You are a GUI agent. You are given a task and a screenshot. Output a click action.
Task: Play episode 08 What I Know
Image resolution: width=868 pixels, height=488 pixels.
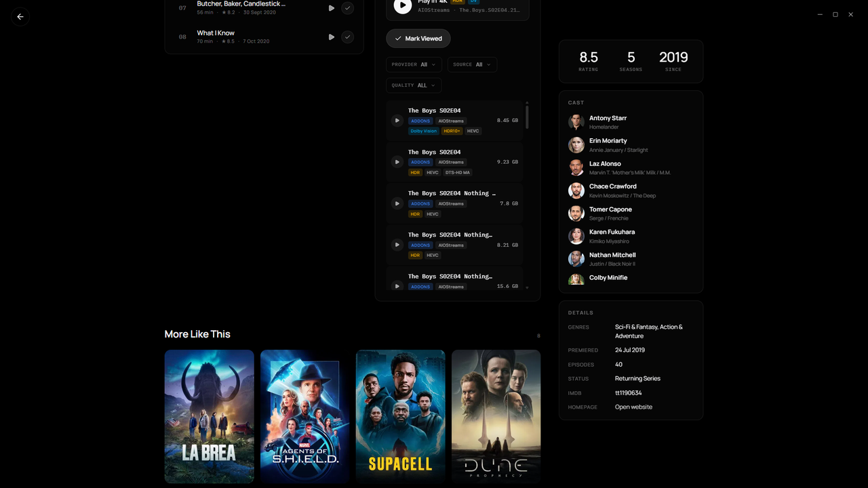(332, 37)
